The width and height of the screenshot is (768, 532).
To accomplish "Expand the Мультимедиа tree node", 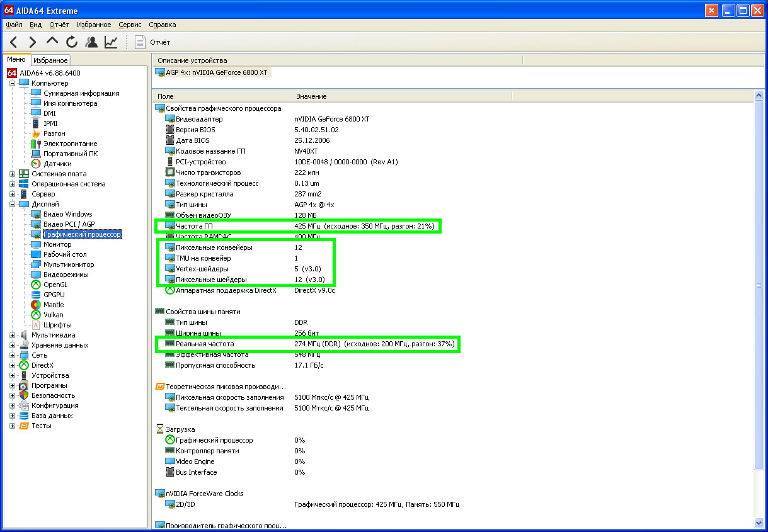I will [12, 335].
